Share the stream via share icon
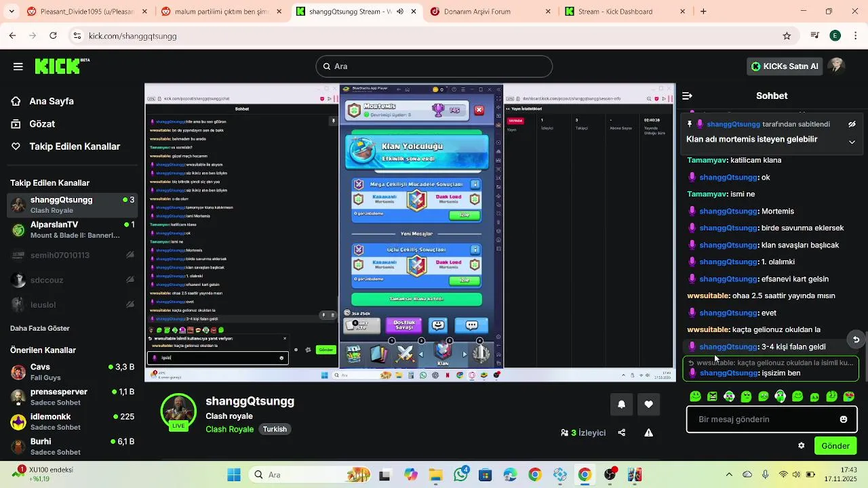The height and width of the screenshot is (488, 868). point(622,433)
